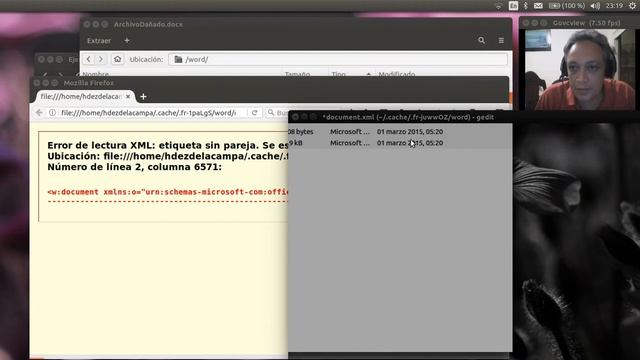Click the plus add-files button beside Extraer
The image size is (640, 360).
(x=127, y=40)
